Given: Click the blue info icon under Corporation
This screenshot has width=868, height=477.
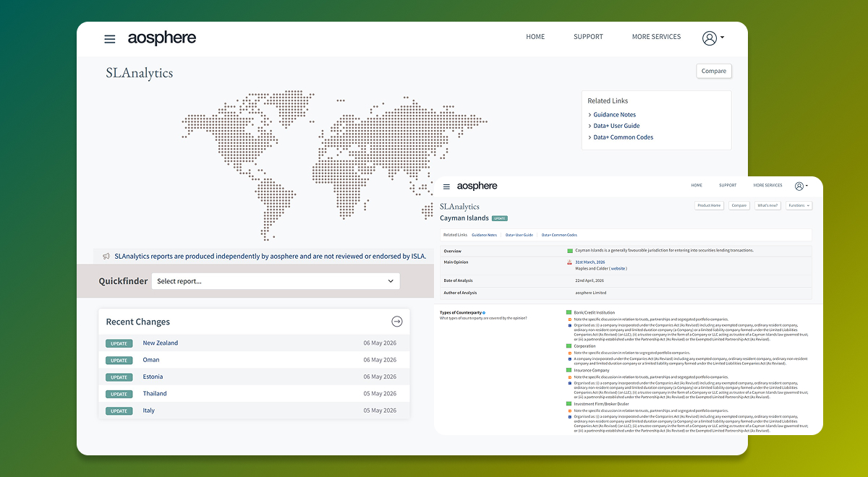Looking at the screenshot, I should [570, 358].
